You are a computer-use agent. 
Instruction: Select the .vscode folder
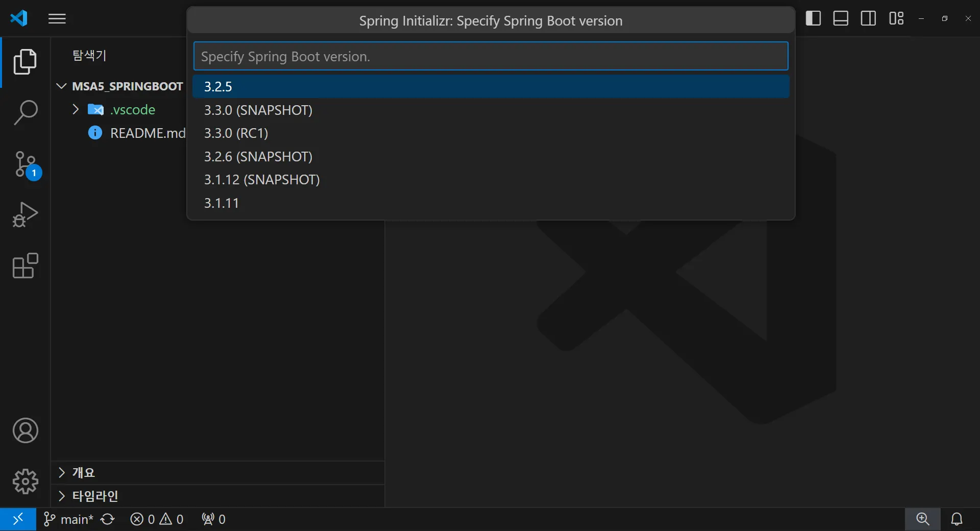133,110
